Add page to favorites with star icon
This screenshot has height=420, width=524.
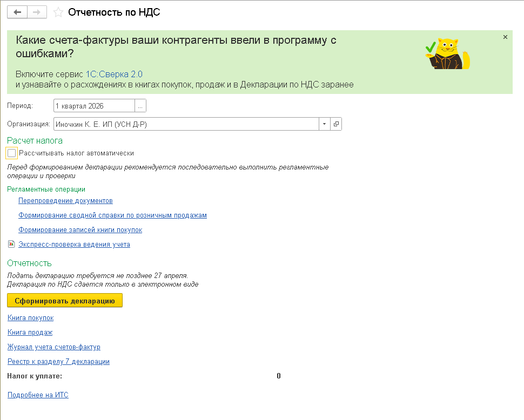click(58, 12)
